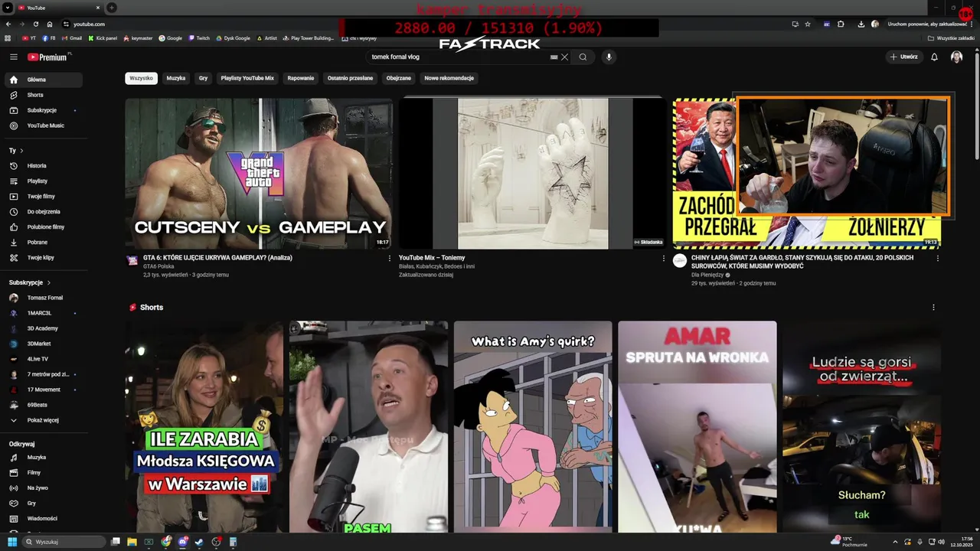980x551 pixels.
Task: Go to YouTube Premium home logo
Action: [x=49, y=57]
